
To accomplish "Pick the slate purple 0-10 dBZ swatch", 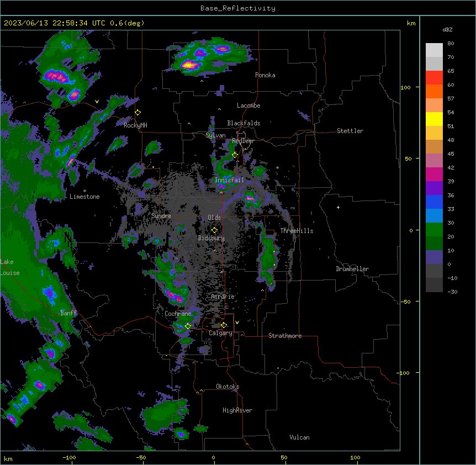I will (434, 257).
